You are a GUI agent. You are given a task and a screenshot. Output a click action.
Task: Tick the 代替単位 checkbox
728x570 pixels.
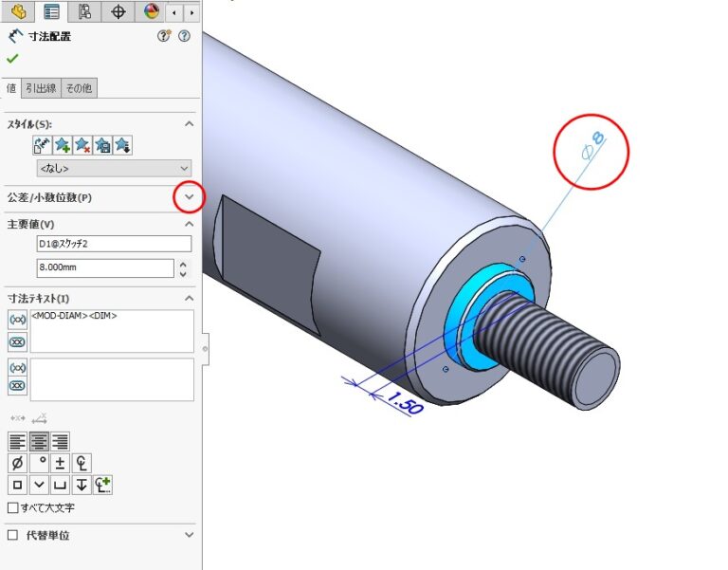click(x=13, y=535)
